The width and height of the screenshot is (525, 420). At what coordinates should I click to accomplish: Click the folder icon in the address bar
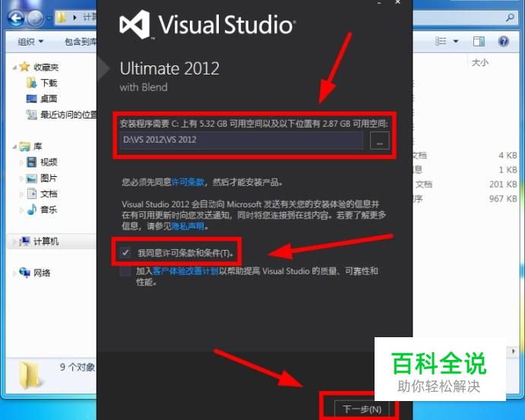point(62,17)
